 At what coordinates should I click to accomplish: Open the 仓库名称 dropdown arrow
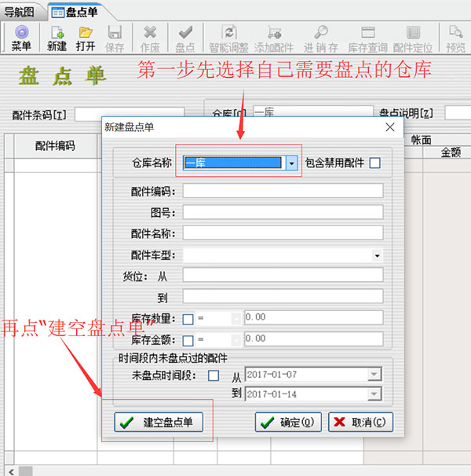(x=292, y=163)
